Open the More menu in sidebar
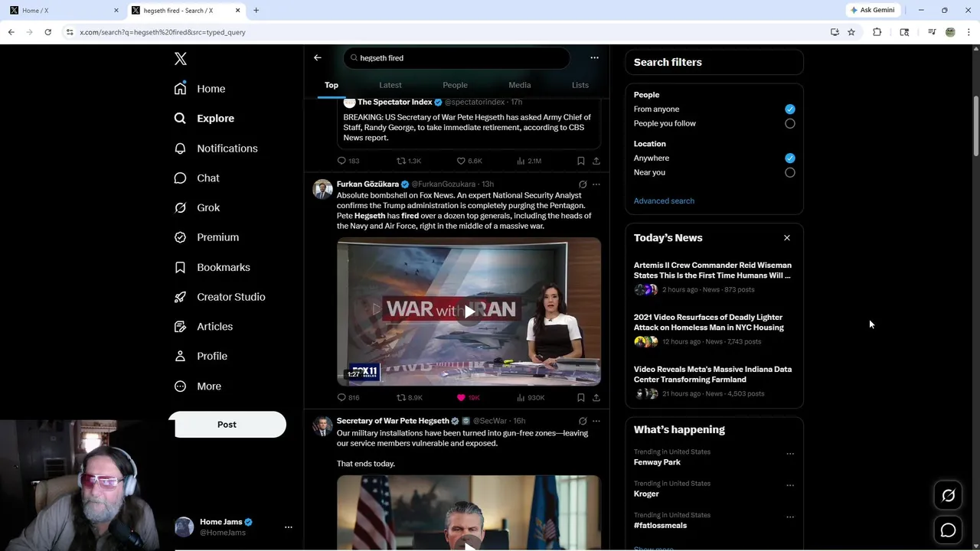Image resolution: width=980 pixels, height=551 pixels. (198, 386)
